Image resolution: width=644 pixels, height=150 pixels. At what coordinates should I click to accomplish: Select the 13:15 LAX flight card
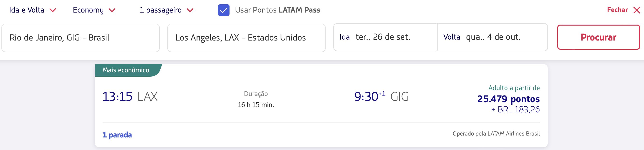coord(321,105)
